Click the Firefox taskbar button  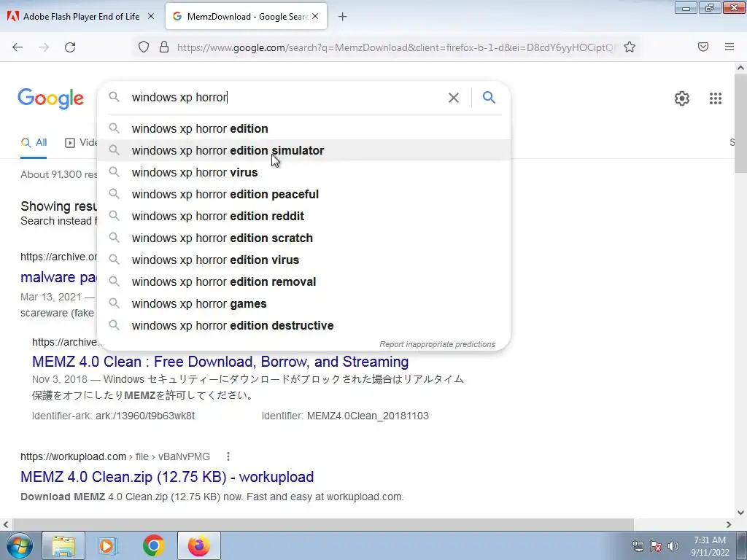[198, 545]
